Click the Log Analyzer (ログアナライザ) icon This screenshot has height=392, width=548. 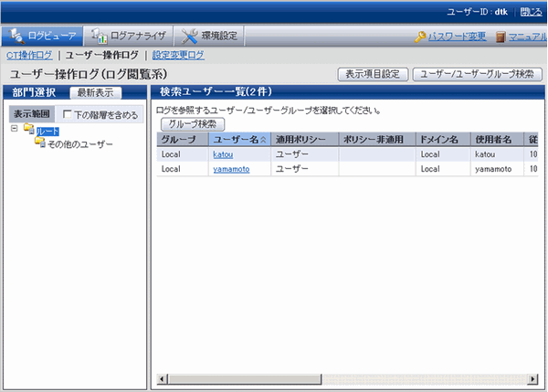pos(99,37)
